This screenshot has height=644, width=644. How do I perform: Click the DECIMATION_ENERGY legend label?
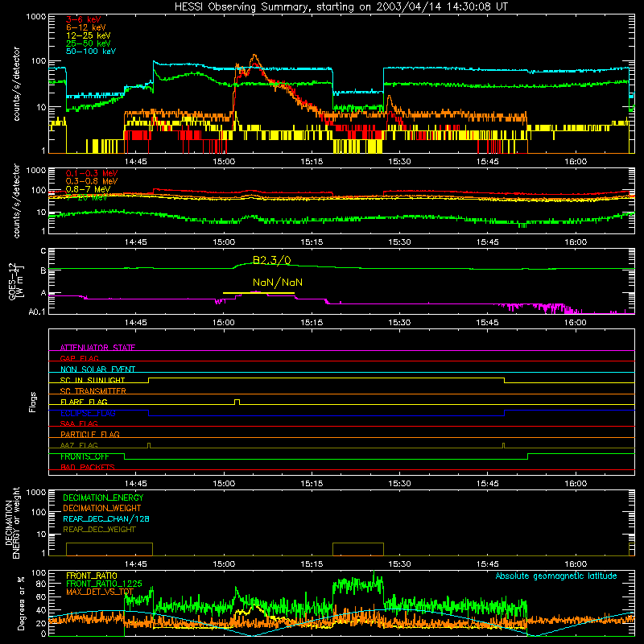click(x=103, y=497)
